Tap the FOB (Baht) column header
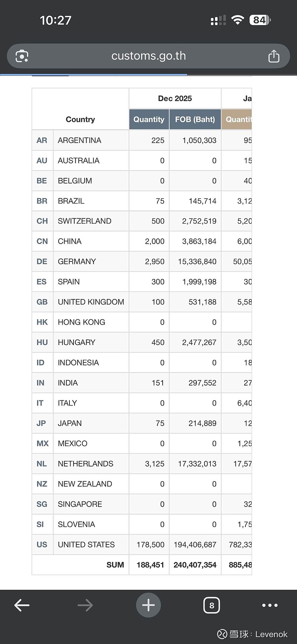 click(x=195, y=120)
